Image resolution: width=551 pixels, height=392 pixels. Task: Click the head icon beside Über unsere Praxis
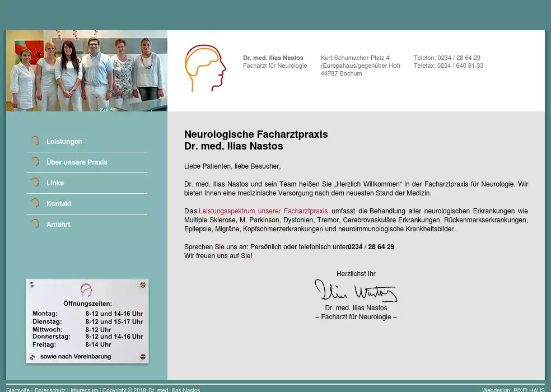pyautogui.click(x=35, y=162)
